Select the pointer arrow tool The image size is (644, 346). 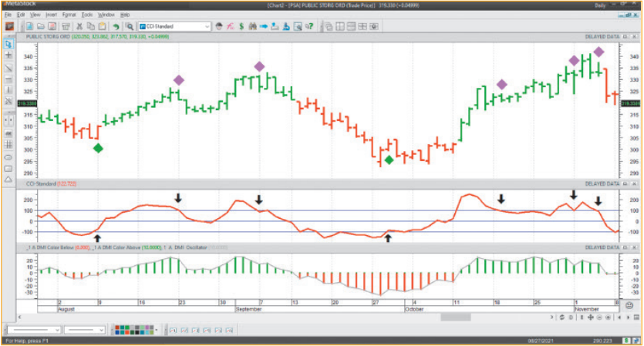coord(8,44)
